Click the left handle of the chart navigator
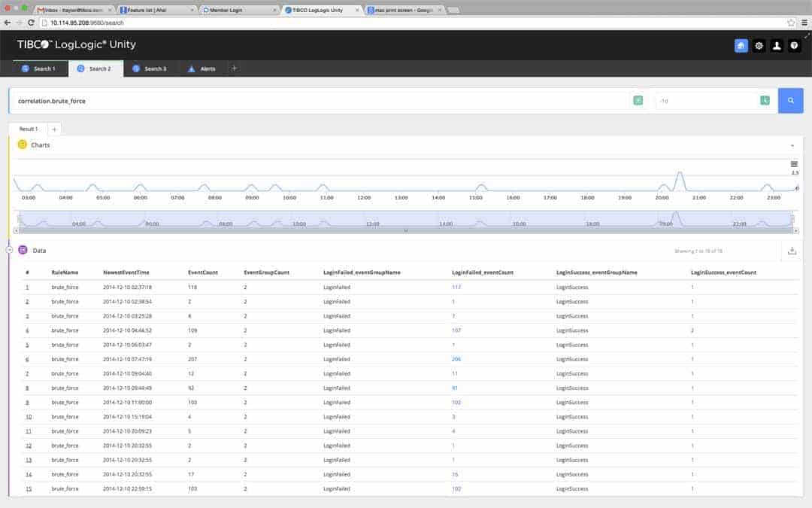Viewport: 812px width, 508px height. (20, 219)
